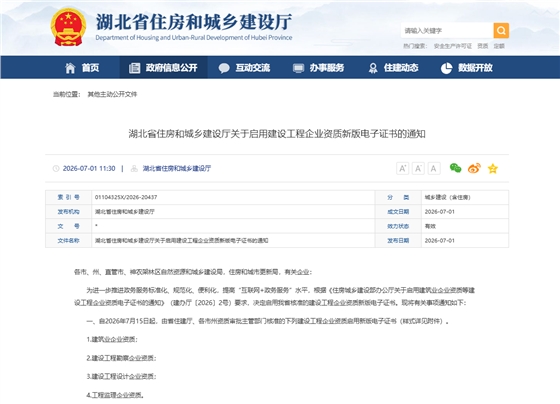Click the 有效 validity status value
Image resolution: width=560 pixels, height=404 pixels.
pos(430,226)
